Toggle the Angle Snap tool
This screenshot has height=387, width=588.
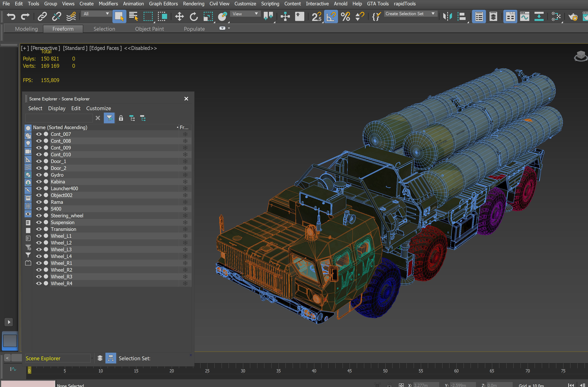[331, 17]
